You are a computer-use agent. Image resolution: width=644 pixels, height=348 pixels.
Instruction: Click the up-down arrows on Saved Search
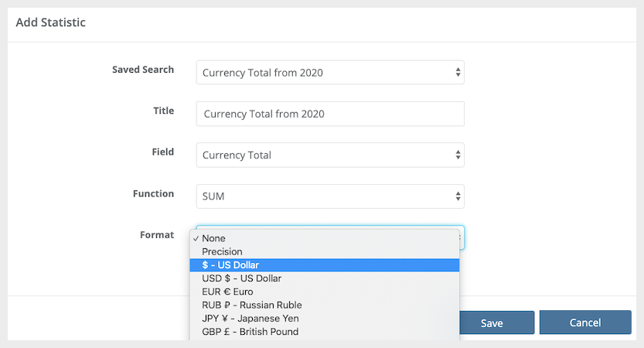coord(458,73)
